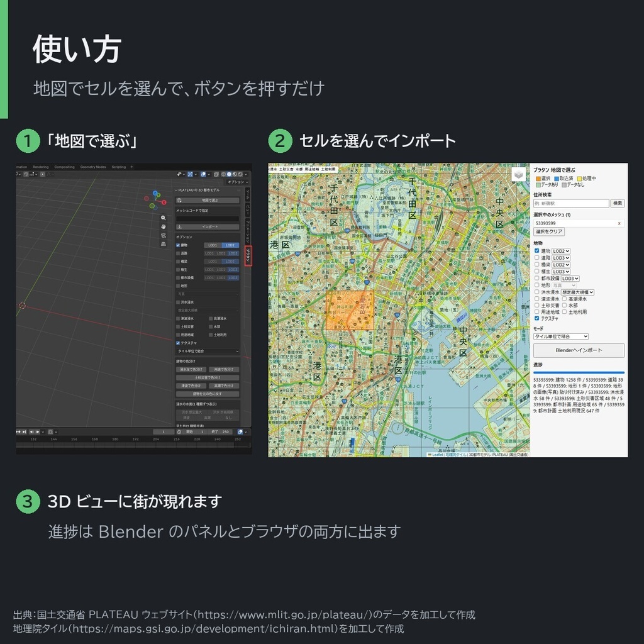Open the shading options arrow in the Blender header
The height and width of the screenshot is (644, 644).
point(246,174)
